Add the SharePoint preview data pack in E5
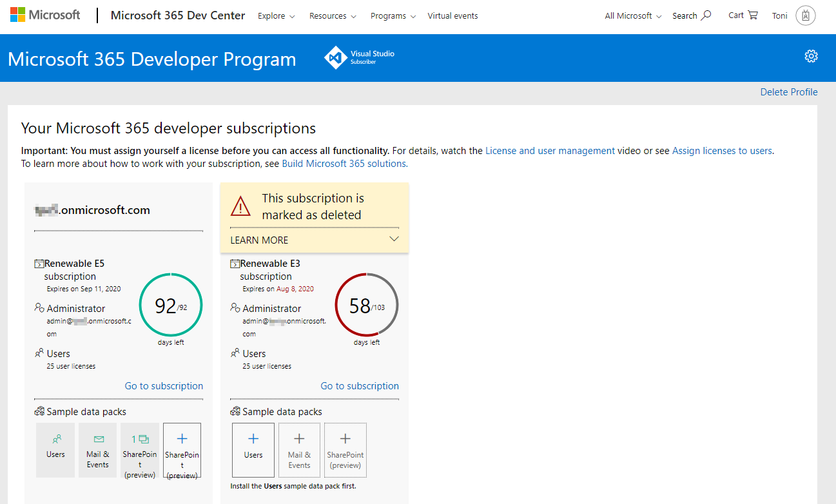This screenshot has height=504, width=836. click(x=182, y=449)
